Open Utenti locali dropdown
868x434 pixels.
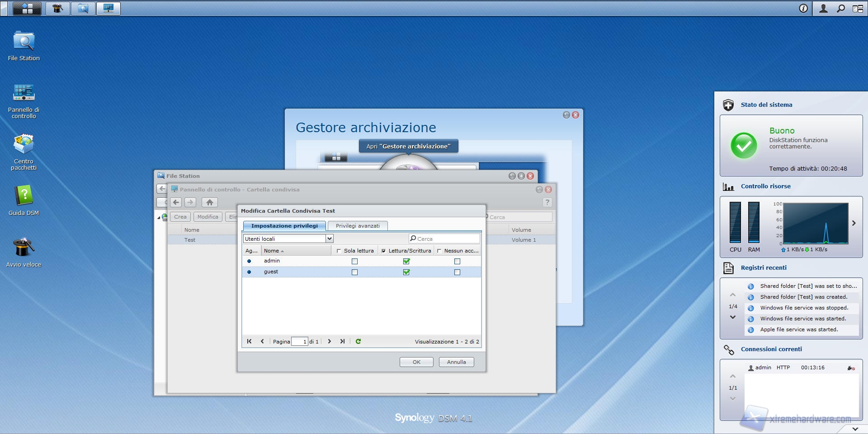pos(329,238)
